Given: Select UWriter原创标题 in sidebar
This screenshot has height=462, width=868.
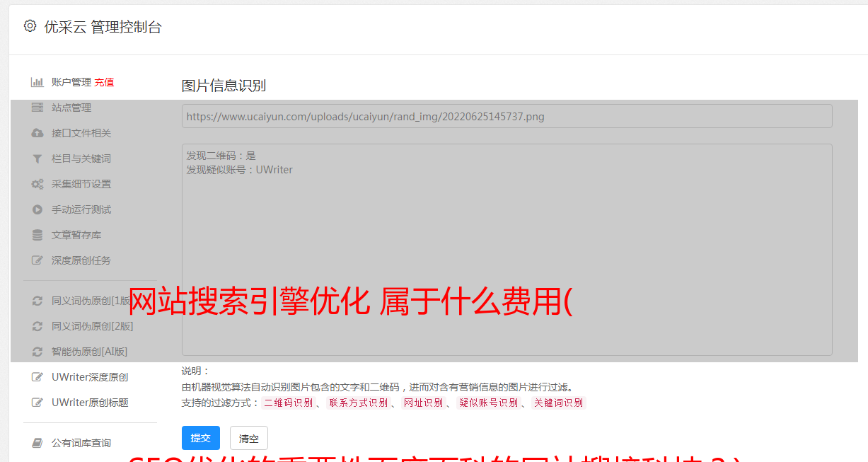Looking at the screenshot, I should pos(90,403).
